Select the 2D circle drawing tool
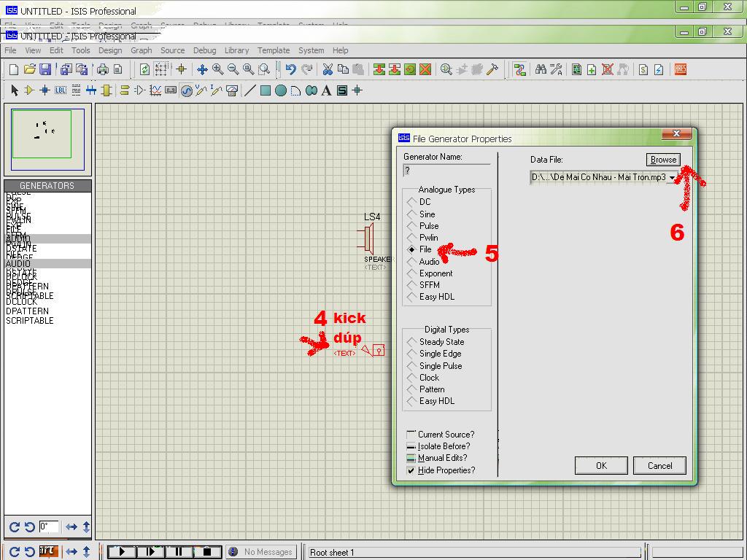747x560 pixels. tap(281, 90)
